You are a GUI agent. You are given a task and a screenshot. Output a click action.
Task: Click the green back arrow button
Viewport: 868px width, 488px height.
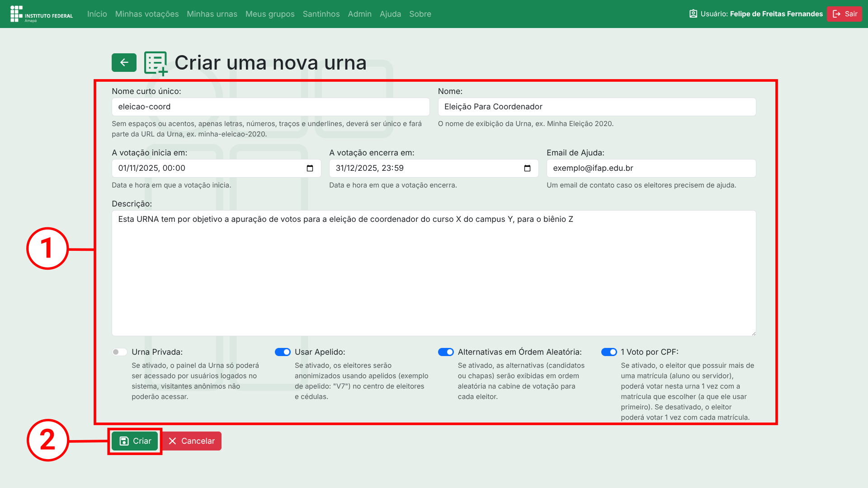pyautogui.click(x=124, y=62)
